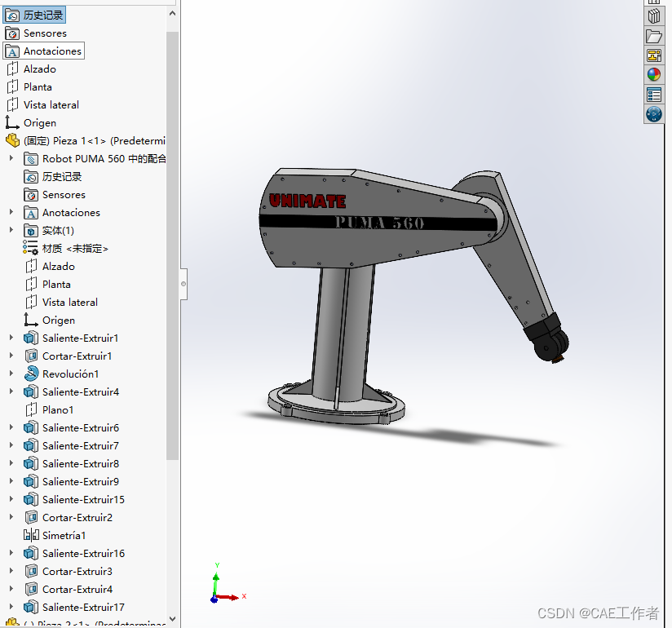Click the Saliente-Extruir7 extrude icon
Viewport: 672px width, 628px height.
(x=31, y=446)
